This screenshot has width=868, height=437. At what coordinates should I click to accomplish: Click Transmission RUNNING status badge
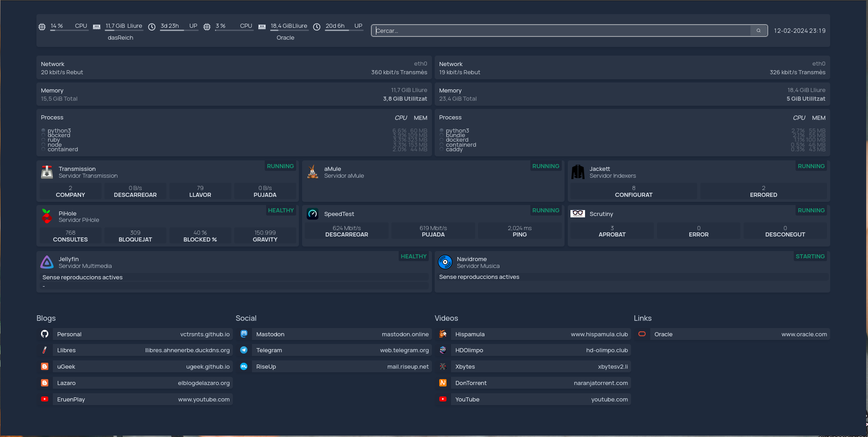[280, 166]
